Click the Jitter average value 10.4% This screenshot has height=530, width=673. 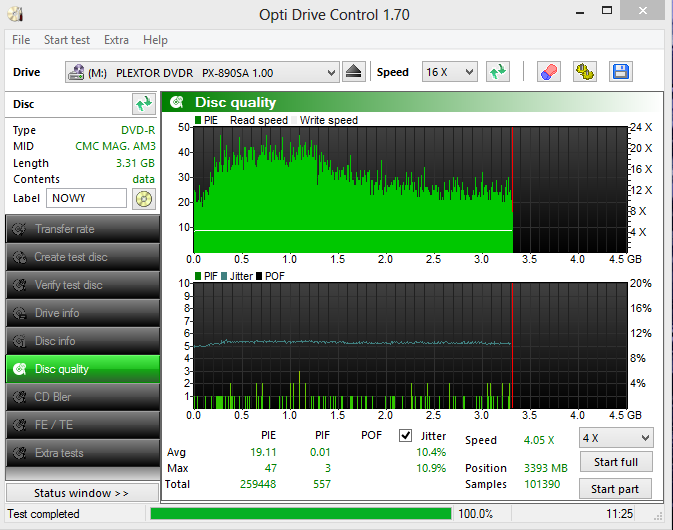pyautogui.click(x=431, y=452)
